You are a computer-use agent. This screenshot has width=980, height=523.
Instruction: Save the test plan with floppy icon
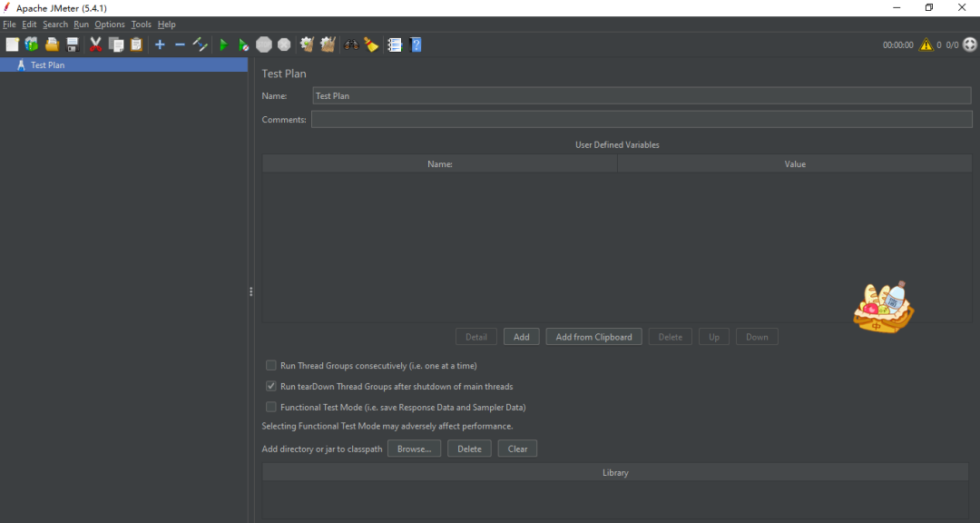[x=72, y=44]
